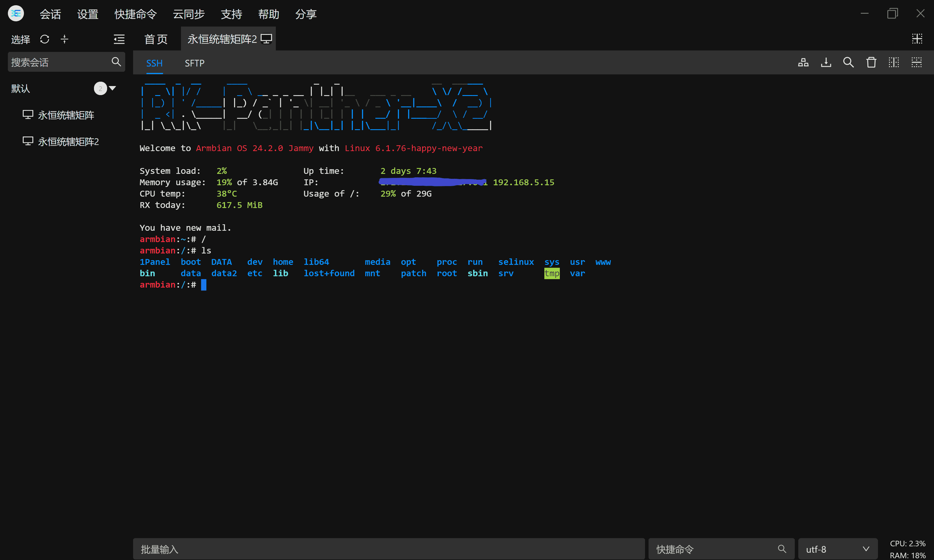
Task: Click the terminal cursor at prompt
Action: coord(203,285)
